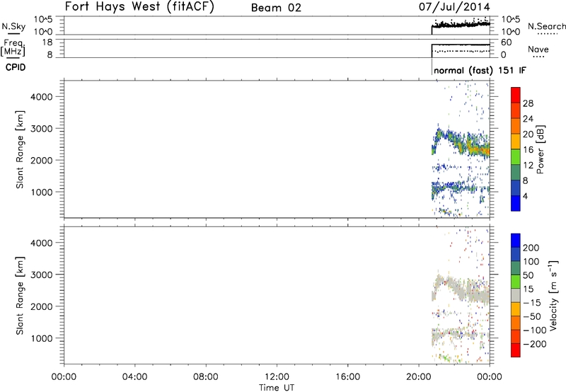Viewport: 566px width, 392px height.
Task: Click the 'Time UT' axis label
Action: click(x=277, y=388)
